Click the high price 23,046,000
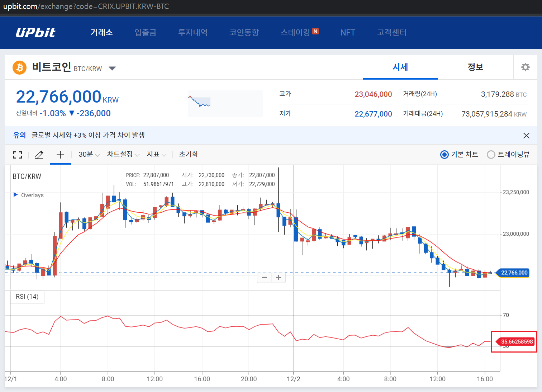Screen dimensions: 542x392 click(373, 94)
